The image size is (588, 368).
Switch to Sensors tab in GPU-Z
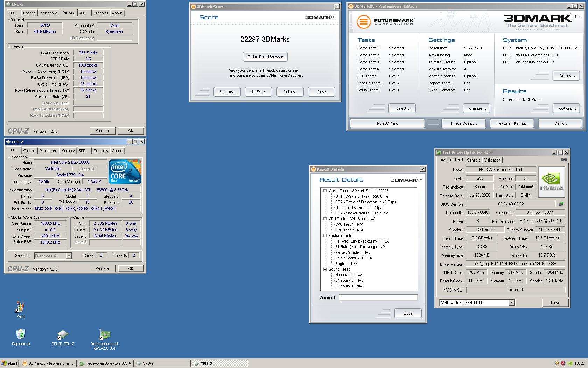point(474,160)
